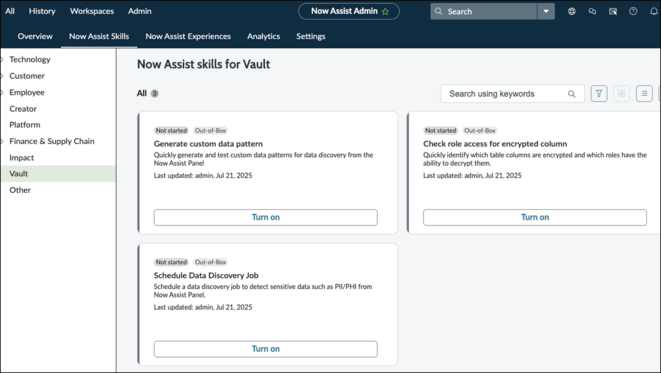Switch to grid card view
This screenshot has height=373, width=661.
[621, 94]
